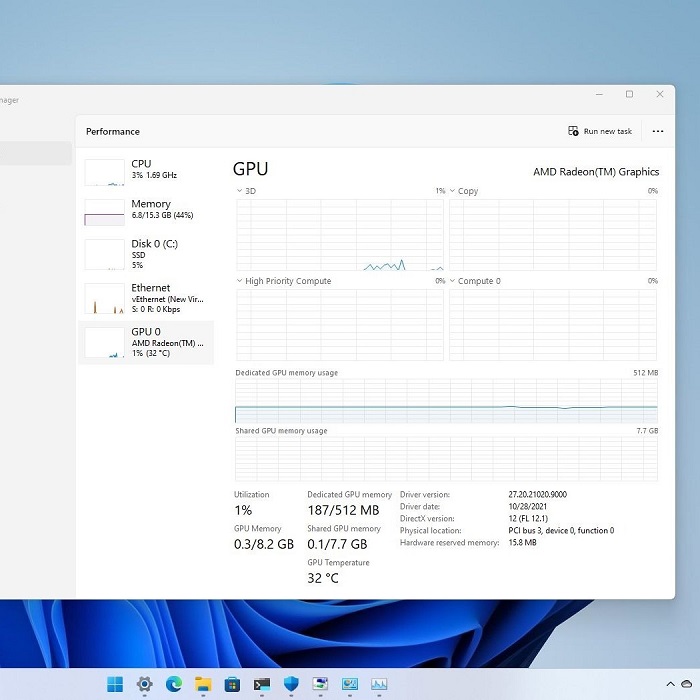Screen dimensions: 700x700
Task: Click the Dedicated GPU memory usage graph
Action: pyautogui.click(x=446, y=401)
